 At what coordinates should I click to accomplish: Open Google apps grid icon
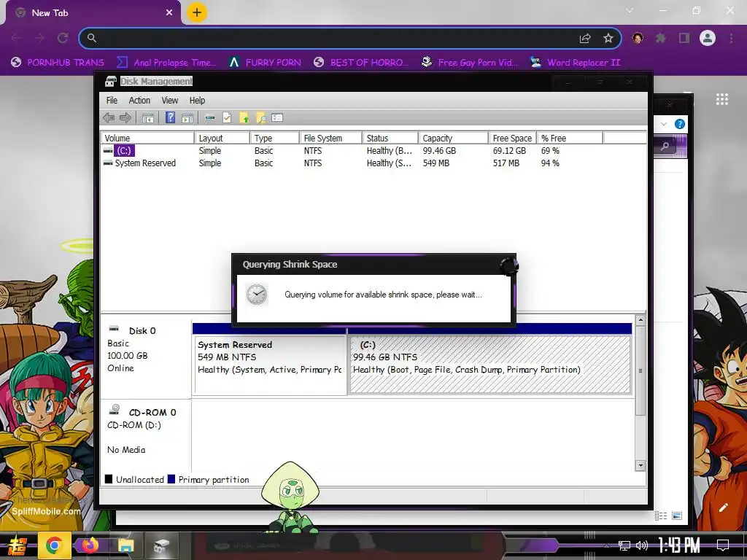click(721, 99)
